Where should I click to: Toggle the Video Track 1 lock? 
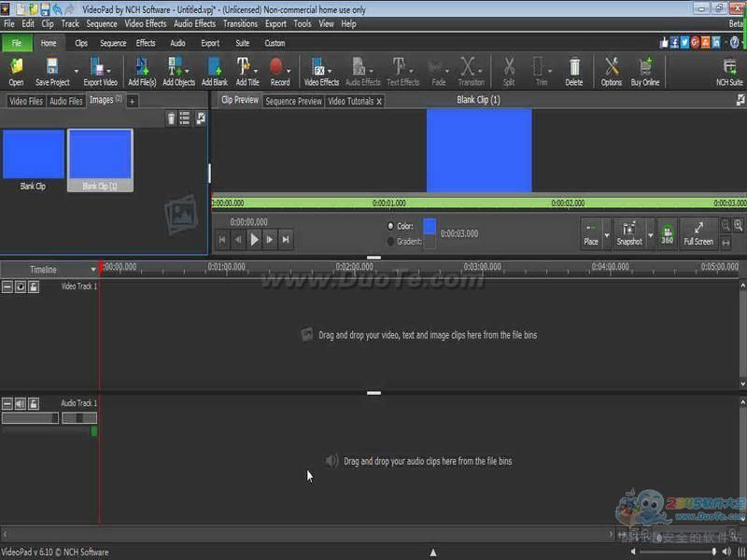pos(34,287)
